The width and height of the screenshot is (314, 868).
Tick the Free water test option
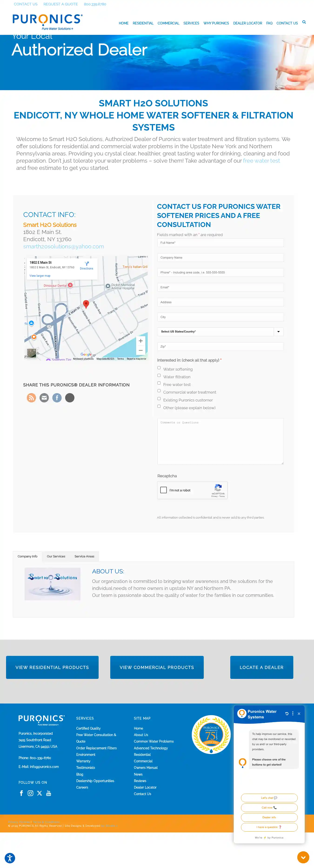coord(159,383)
